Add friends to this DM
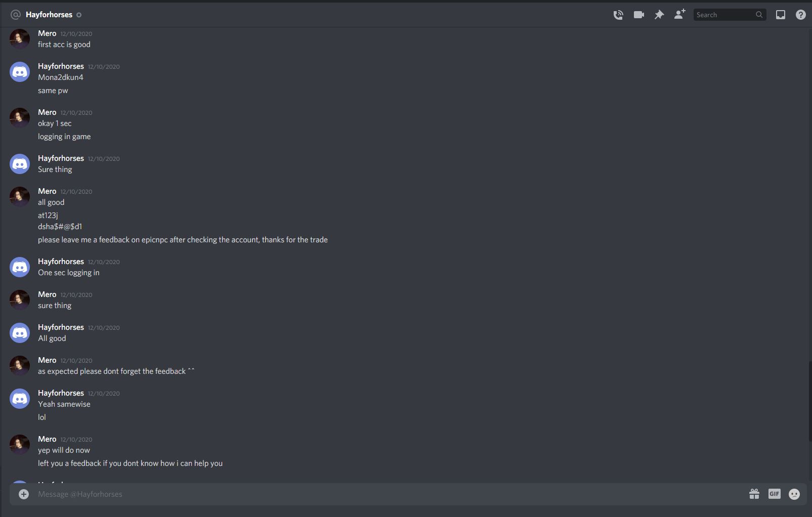The image size is (812, 517). 679,14
